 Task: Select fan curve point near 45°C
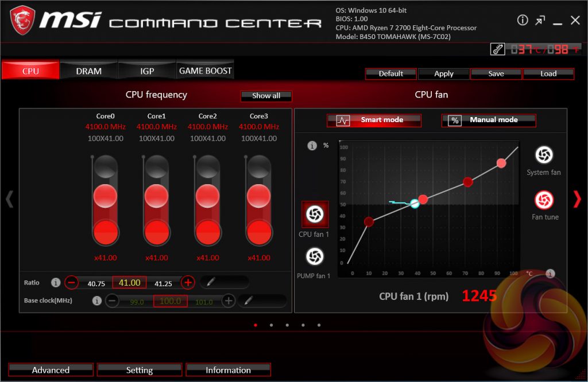click(423, 199)
